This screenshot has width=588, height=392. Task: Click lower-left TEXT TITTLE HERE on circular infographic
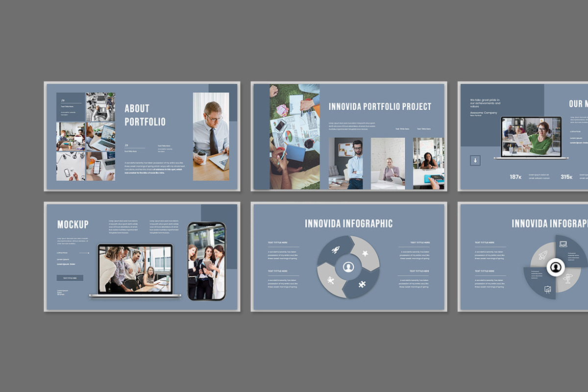click(277, 271)
